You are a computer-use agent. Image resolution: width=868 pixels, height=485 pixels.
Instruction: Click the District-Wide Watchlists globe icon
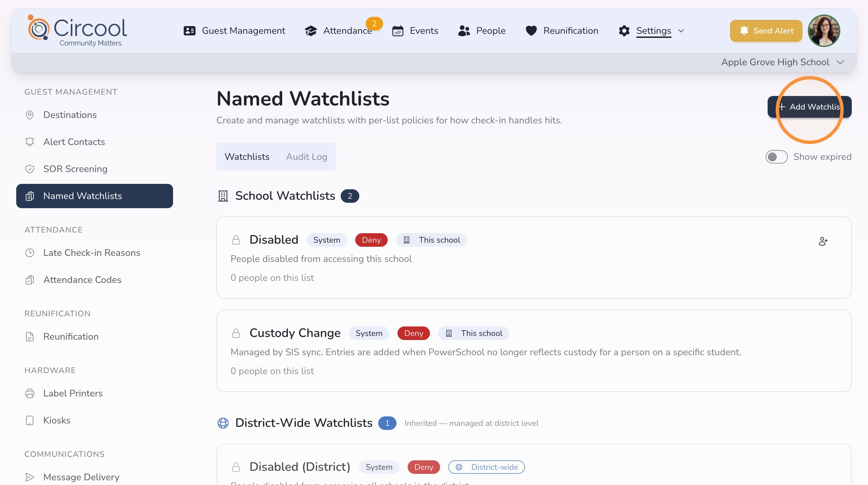[223, 423]
